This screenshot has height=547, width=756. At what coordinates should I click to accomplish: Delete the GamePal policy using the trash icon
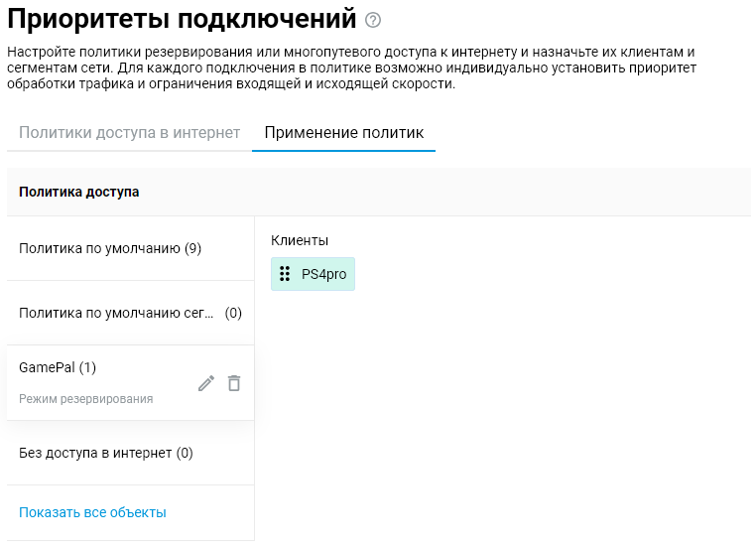[x=234, y=383]
